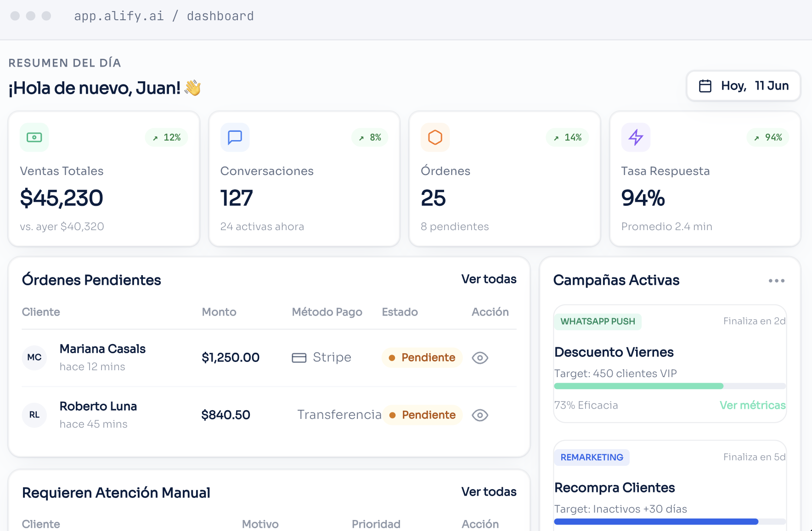Click the waving hand emoji

pyautogui.click(x=193, y=88)
